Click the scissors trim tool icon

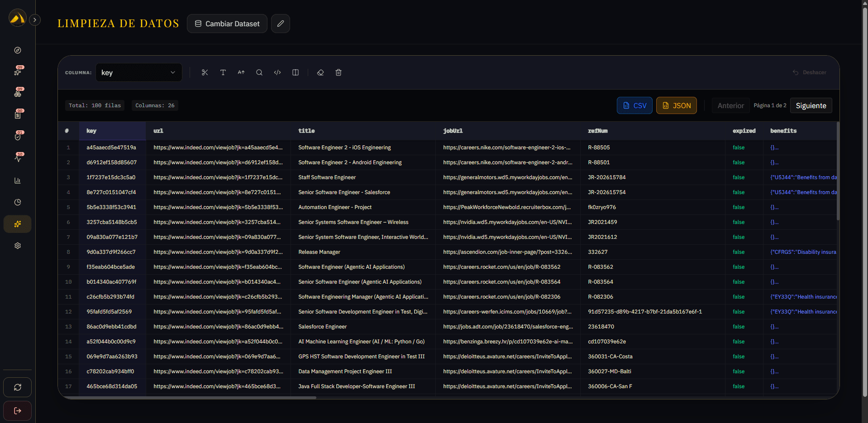[205, 72]
